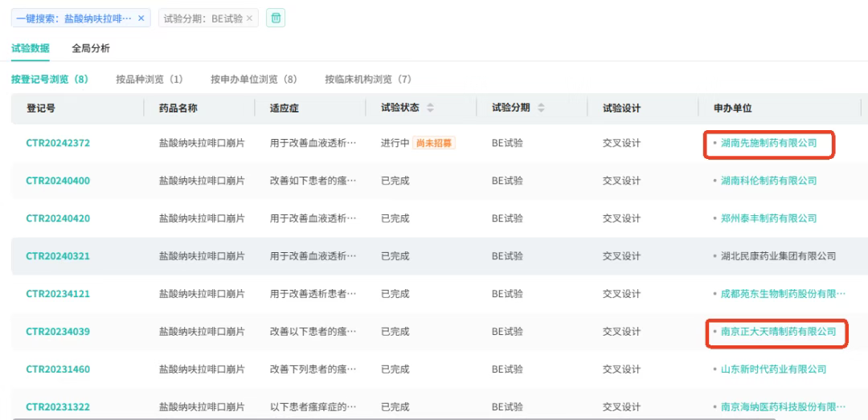Open sponsor 山东新时代药业有限公司
The width and height of the screenshot is (868, 420).
click(773, 369)
